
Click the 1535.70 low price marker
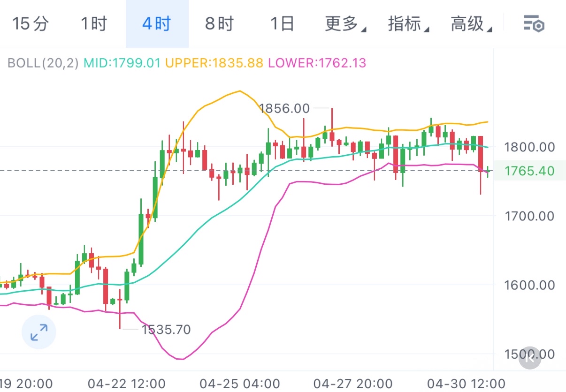pos(166,330)
